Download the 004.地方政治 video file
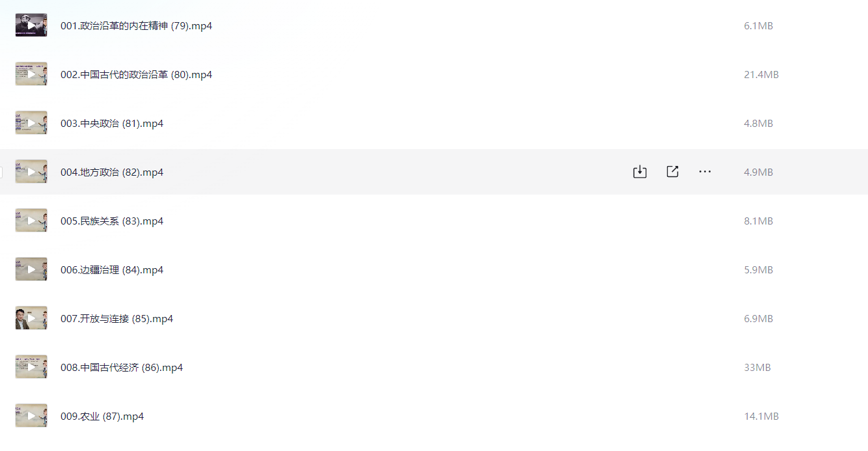The image size is (868, 451). (640, 172)
